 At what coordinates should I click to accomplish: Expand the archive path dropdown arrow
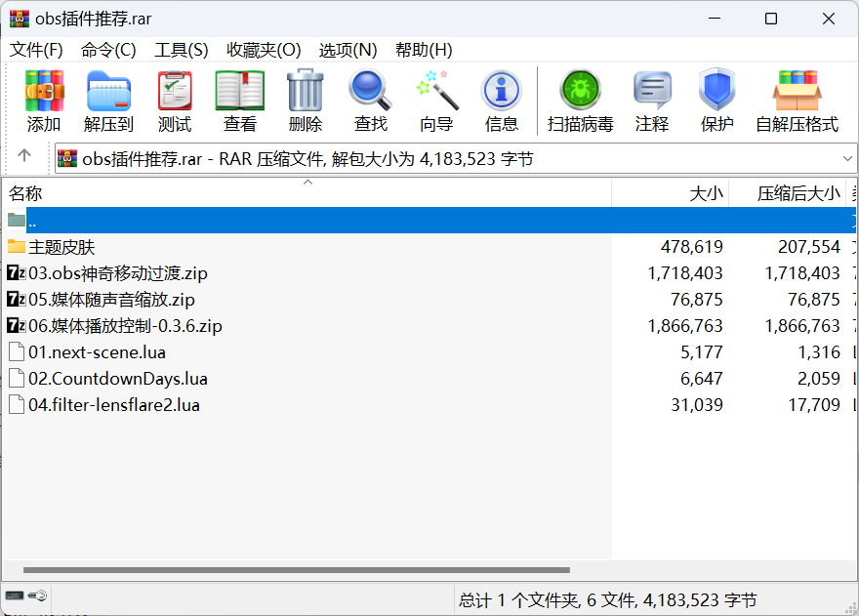(846, 158)
